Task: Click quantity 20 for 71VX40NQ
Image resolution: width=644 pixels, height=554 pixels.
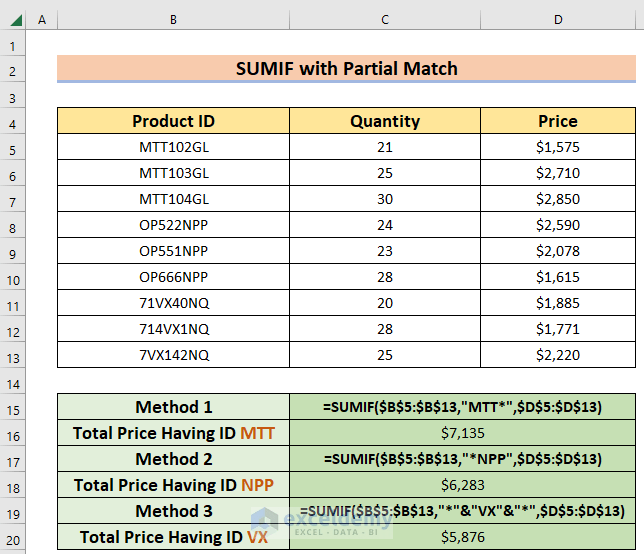Action: click(x=385, y=303)
